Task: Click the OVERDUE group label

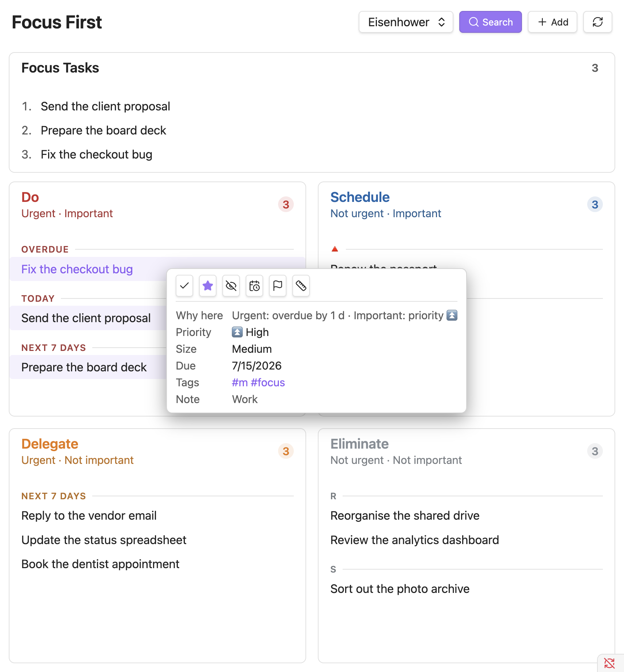Action: click(45, 249)
